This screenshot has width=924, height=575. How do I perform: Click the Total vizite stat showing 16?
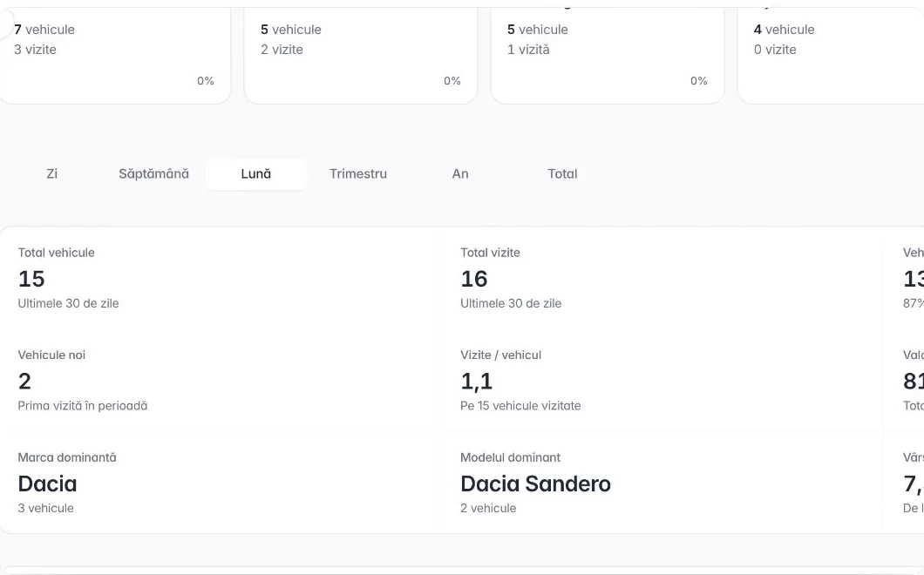(x=663, y=278)
